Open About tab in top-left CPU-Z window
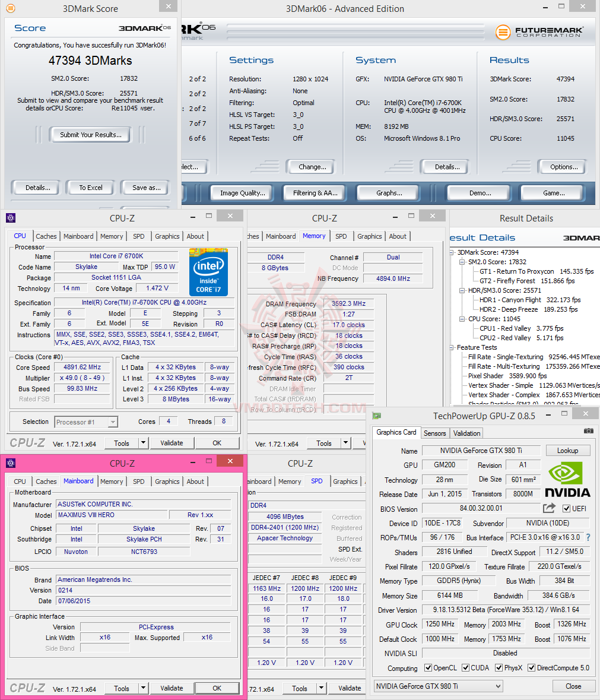The width and height of the screenshot is (600, 700). pos(195,236)
